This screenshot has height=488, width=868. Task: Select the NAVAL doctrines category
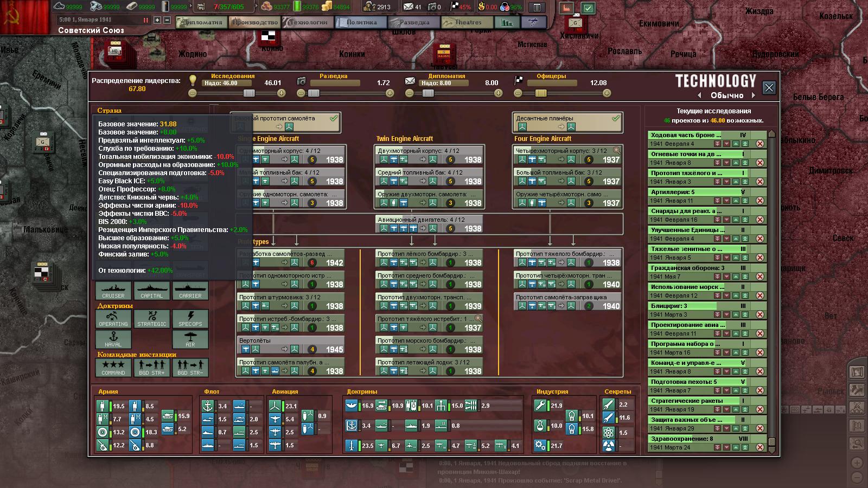pyautogui.click(x=113, y=339)
